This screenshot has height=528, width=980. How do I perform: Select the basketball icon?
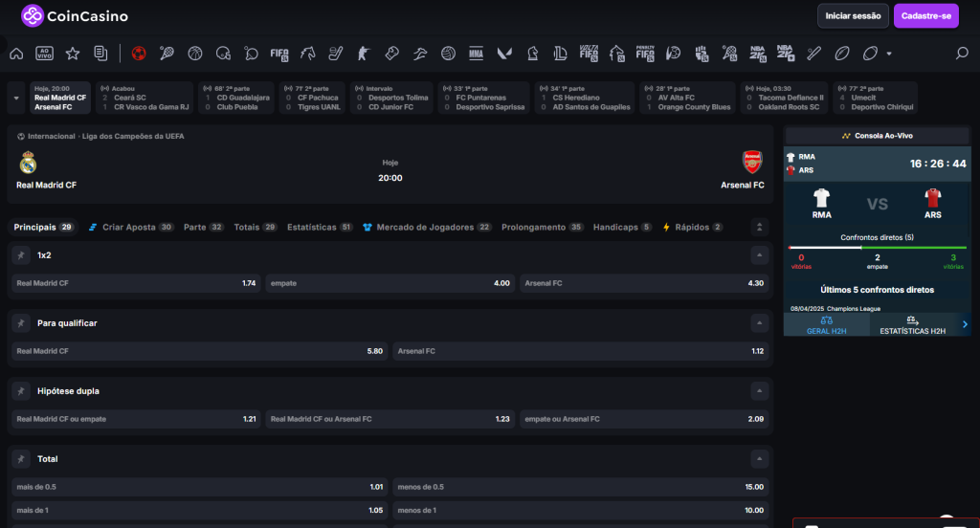195,54
